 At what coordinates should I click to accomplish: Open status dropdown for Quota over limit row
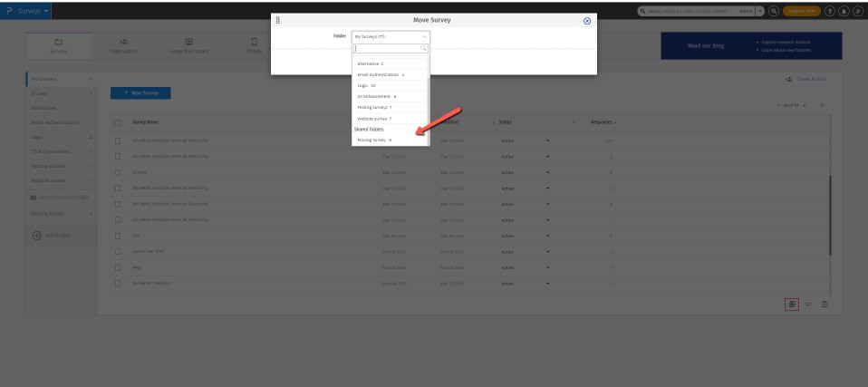(547, 252)
